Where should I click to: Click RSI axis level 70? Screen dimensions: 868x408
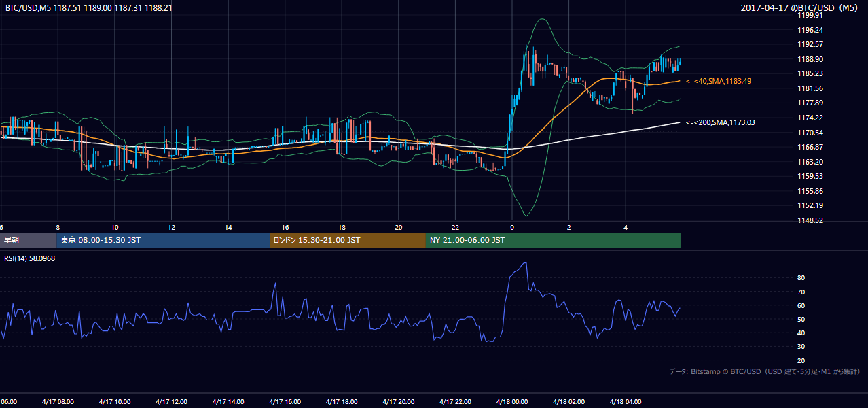tap(801, 292)
